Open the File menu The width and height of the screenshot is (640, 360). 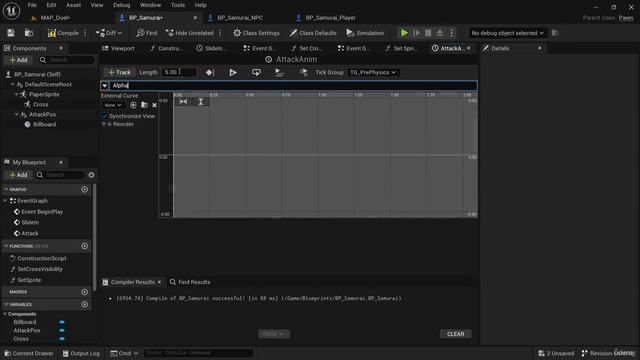point(32,5)
